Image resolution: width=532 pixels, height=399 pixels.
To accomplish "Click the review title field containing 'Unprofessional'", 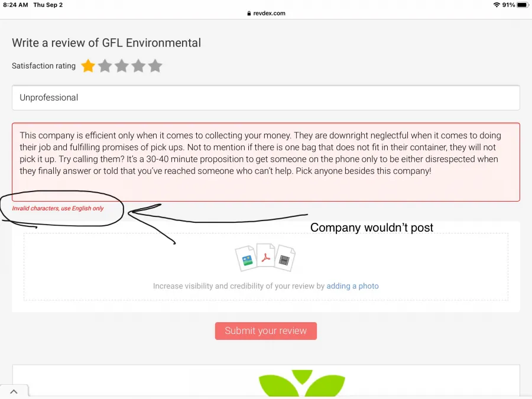I will (266, 98).
